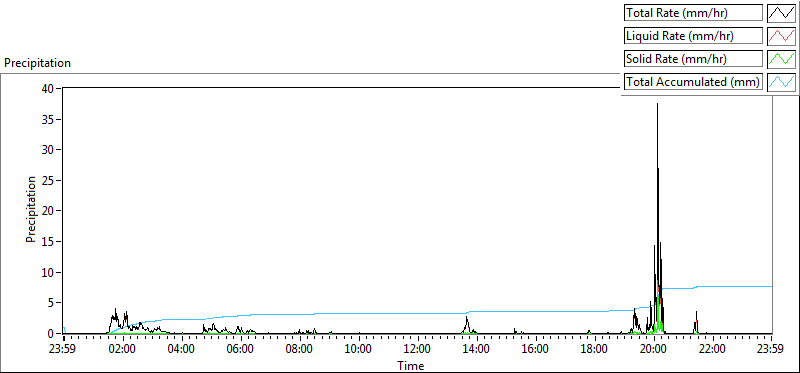The image size is (800, 373).
Task: Click the vertical Precipitation axis label
Action: 31,209
